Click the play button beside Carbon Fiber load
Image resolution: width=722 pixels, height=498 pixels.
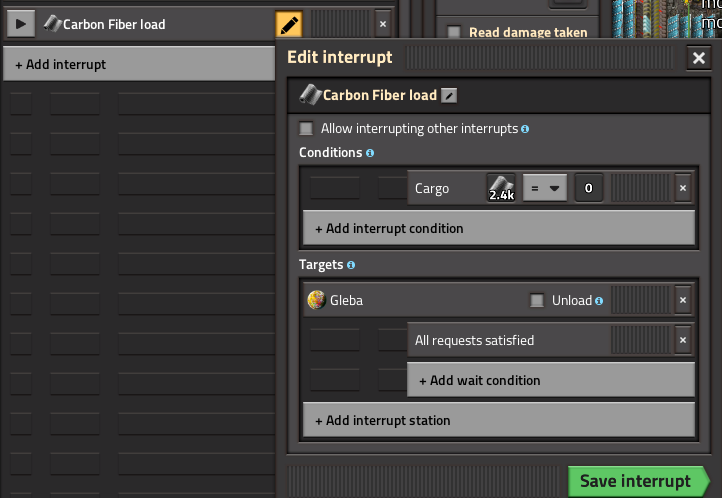pos(22,24)
